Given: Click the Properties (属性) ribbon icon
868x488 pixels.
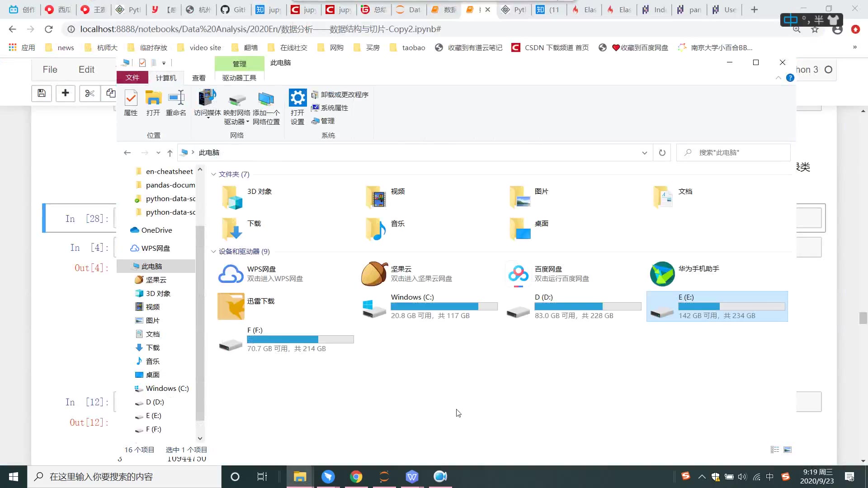Looking at the screenshot, I should click(131, 98).
